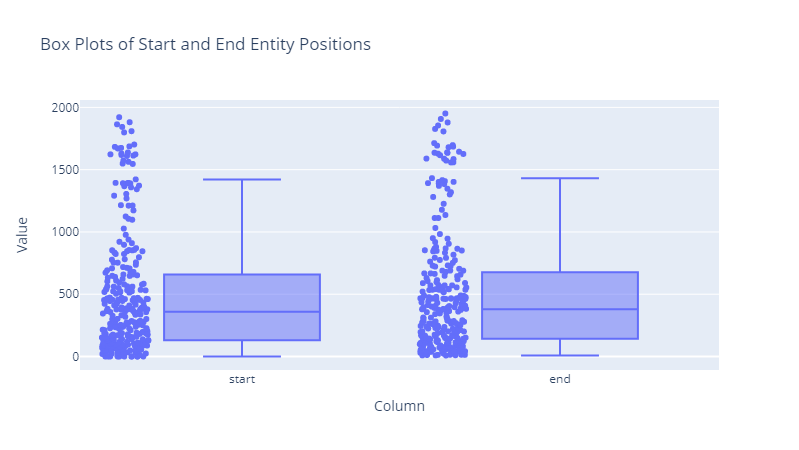The image size is (799, 450).
Task: Click the vertical upper whisker line of end box
Action: [x=560, y=225]
